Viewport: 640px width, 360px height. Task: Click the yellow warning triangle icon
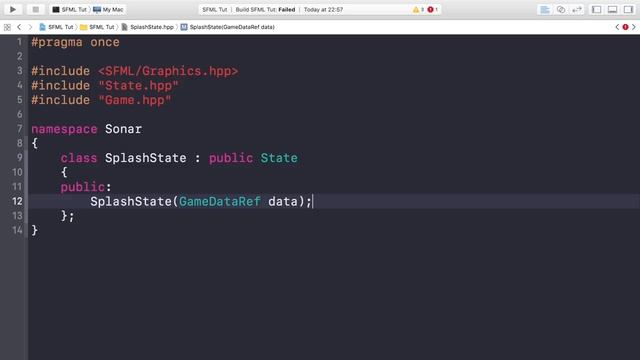[x=416, y=9]
